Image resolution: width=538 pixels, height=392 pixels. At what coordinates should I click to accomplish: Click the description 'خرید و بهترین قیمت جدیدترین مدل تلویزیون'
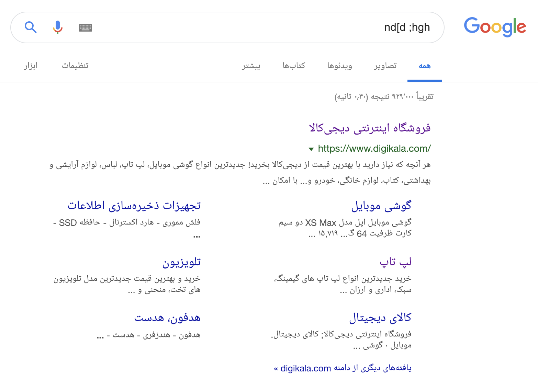point(127,284)
